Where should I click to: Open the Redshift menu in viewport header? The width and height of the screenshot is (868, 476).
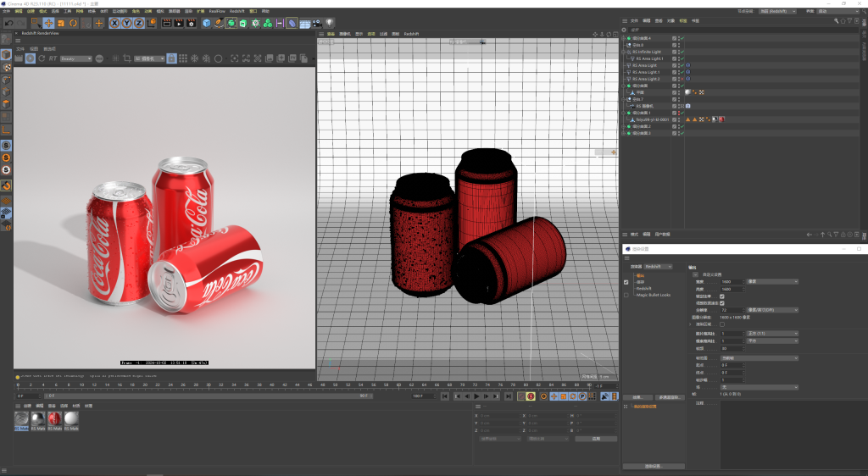pos(411,34)
